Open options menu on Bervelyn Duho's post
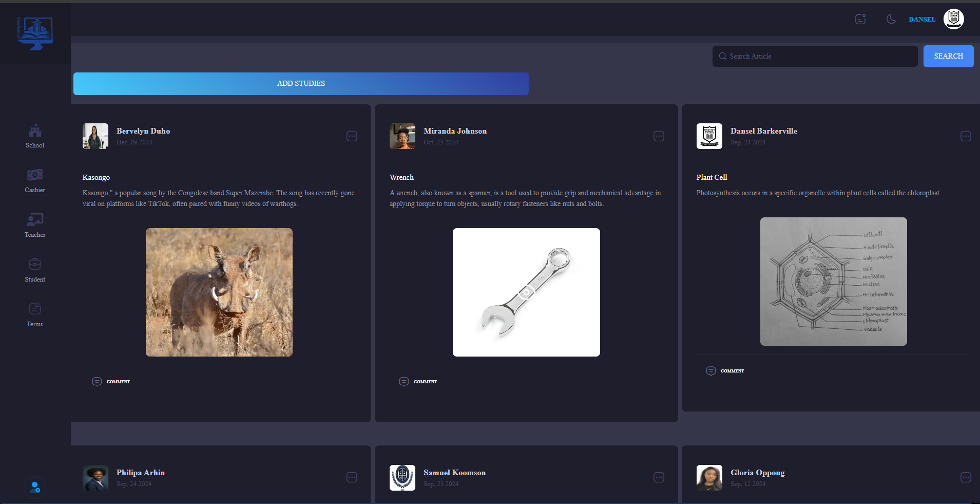The width and height of the screenshot is (980, 504). click(352, 136)
